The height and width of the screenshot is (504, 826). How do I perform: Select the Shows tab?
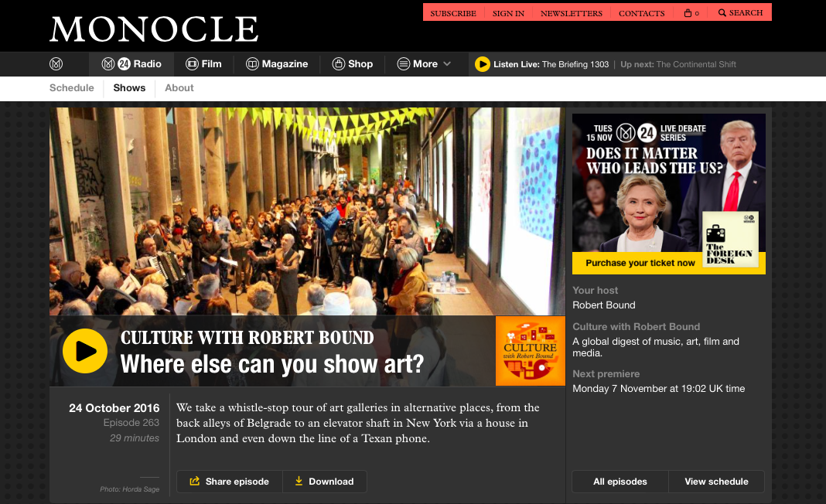(129, 88)
